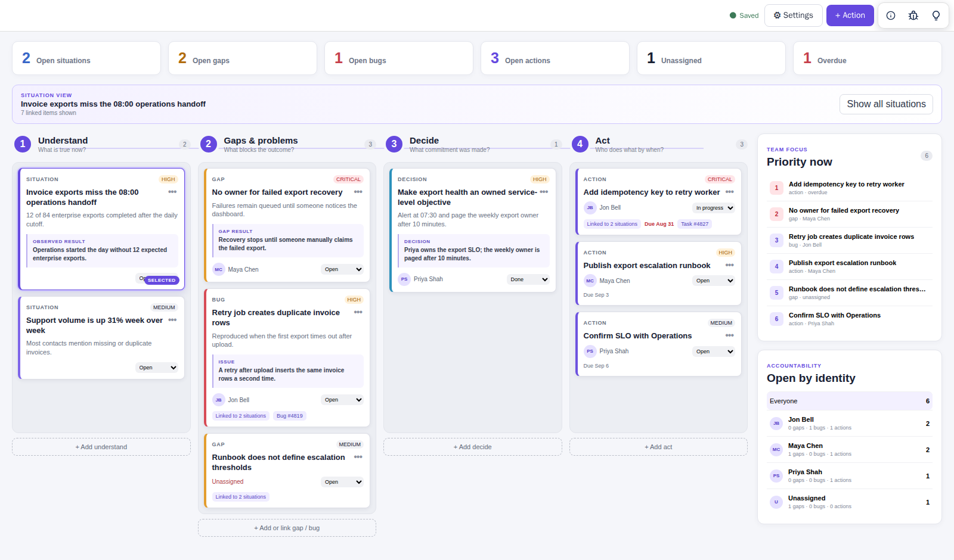Open the status dropdown on 'No owner for failed export recovery' card
Screen dimensions: 954x560
click(343, 269)
